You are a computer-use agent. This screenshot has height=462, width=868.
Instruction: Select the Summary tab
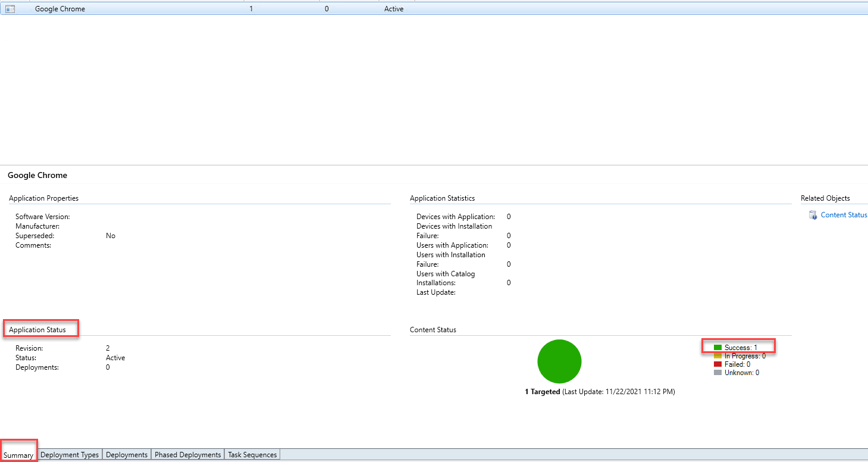tap(18, 455)
